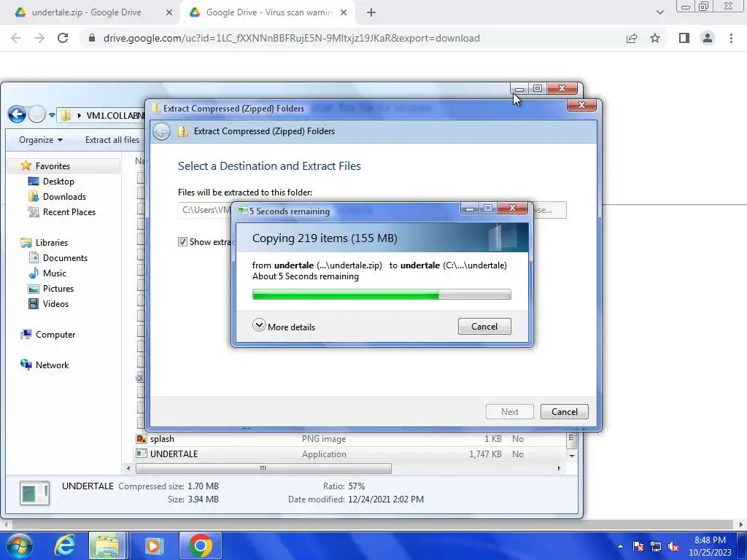Select Libraries in the navigation pane
This screenshot has height=560, width=747.
(x=52, y=242)
